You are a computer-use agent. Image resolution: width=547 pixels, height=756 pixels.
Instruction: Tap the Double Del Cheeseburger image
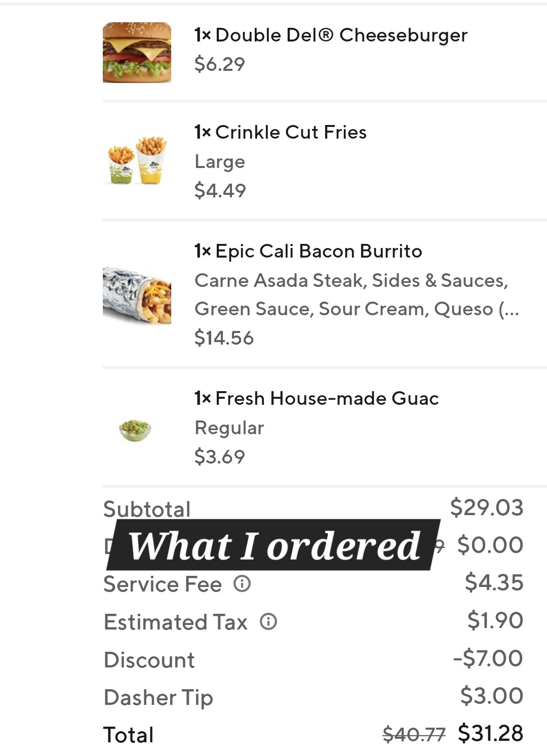(x=137, y=53)
